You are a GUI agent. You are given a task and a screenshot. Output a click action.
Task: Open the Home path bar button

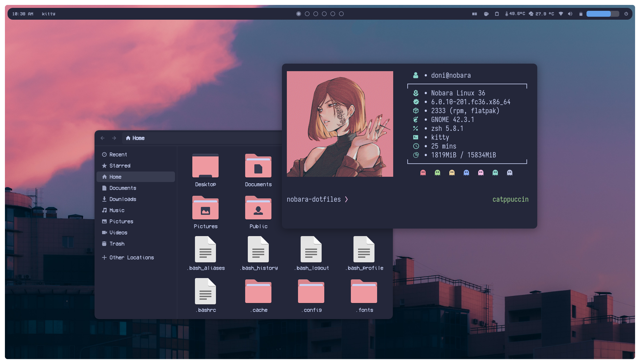pos(135,138)
